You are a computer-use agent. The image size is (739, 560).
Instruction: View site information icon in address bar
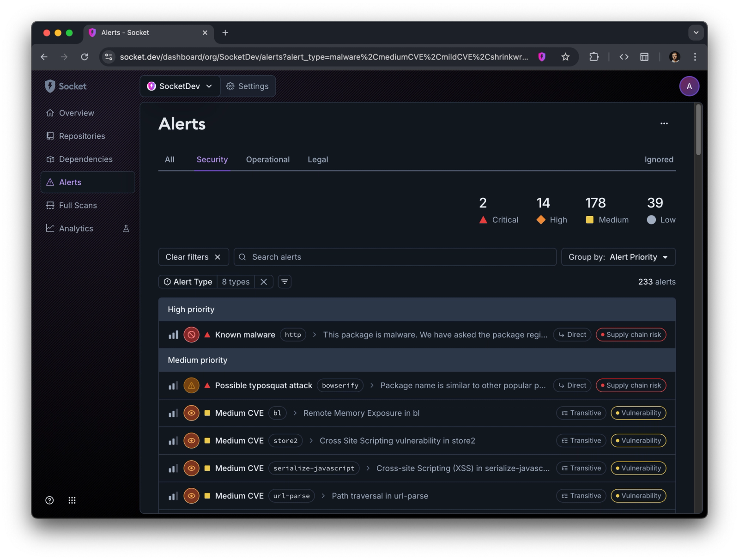pos(109,57)
